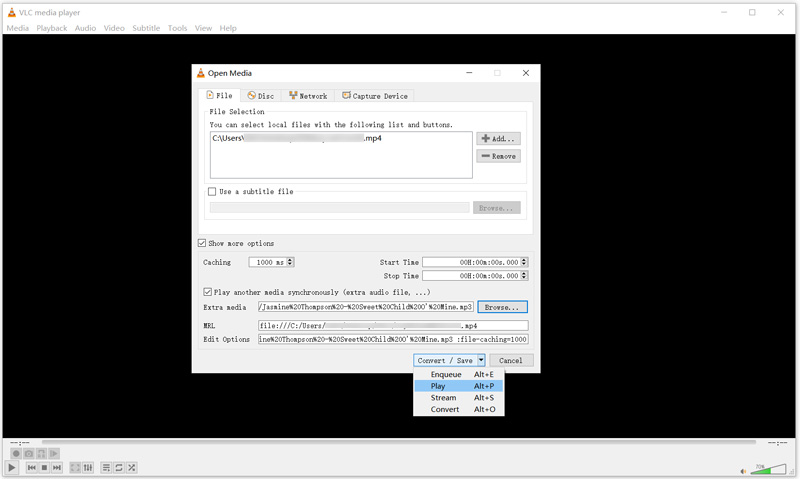
Task: Click the VLC cone icon in main title bar
Action: pyautogui.click(x=11, y=12)
